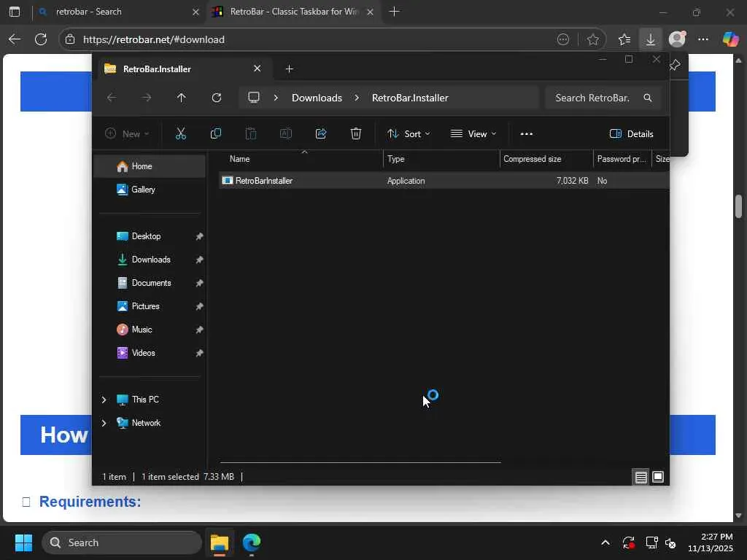
Task: Click the Edge tab actions icon
Action: pos(15,12)
